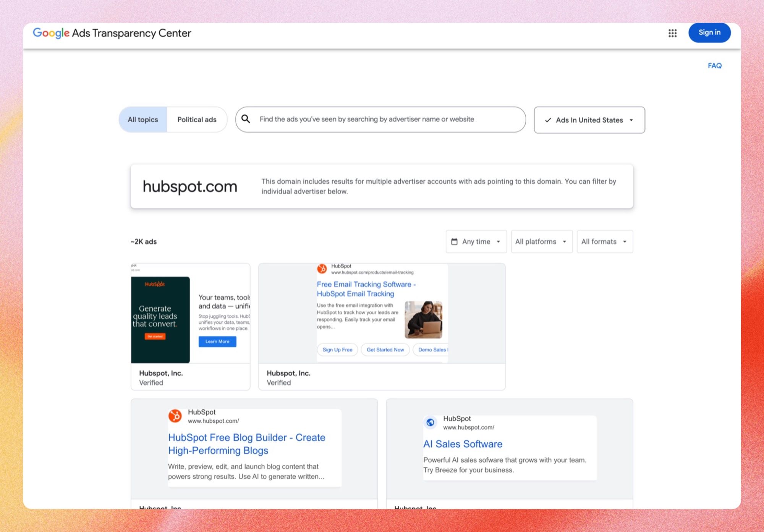Screen dimensions: 764x532
Task: Click the orange HubSpot sprocket icon on Blog Builder ad
Action: 175,416
